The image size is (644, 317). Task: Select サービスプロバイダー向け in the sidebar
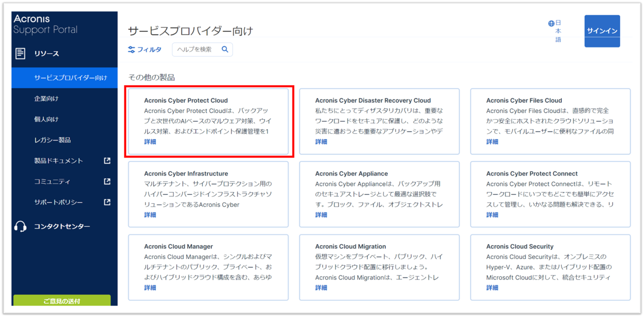tap(70, 78)
